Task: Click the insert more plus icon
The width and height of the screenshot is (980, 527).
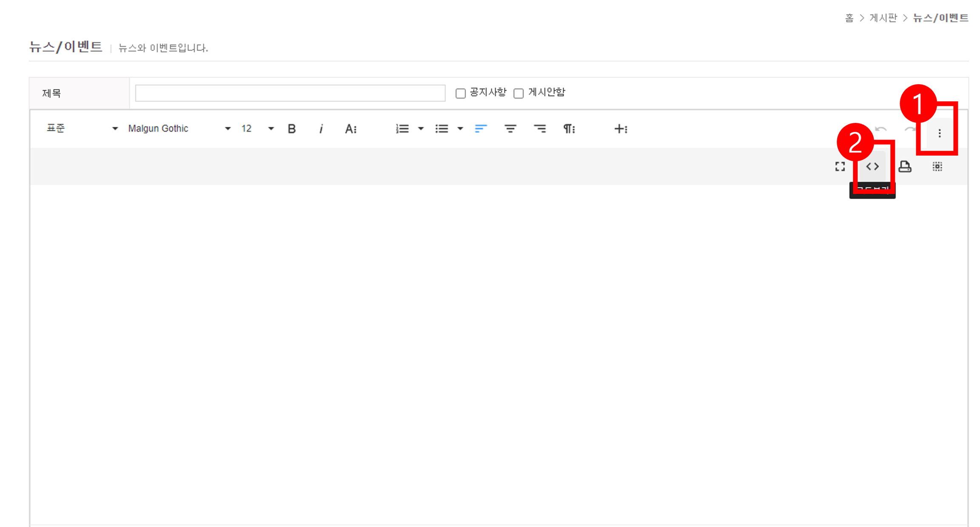Action: [621, 128]
